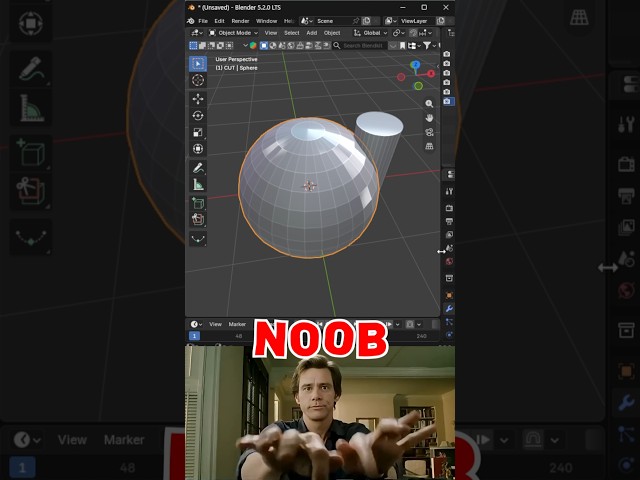Image resolution: width=640 pixels, height=480 pixels.
Task: Open the Modifiers wrench tab
Action: pos(449,309)
